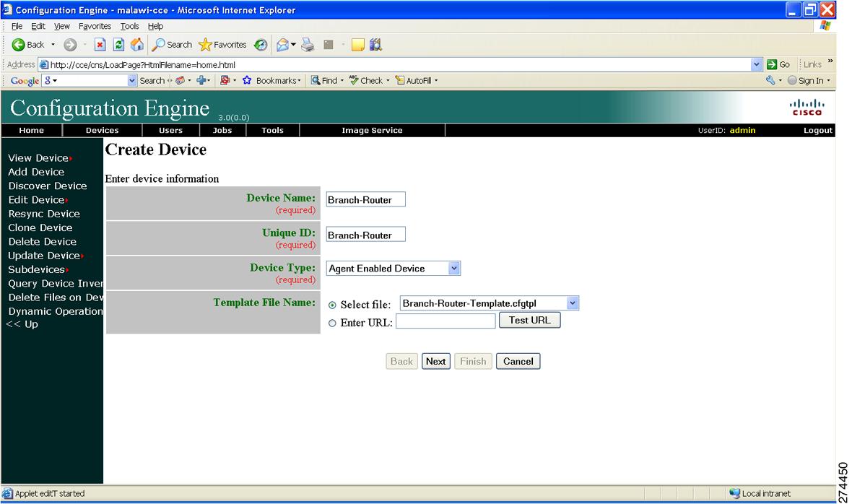Screen dimensions: 852x504
Task: Open the Delete Device sidebar link
Action: click(x=43, y=242)
